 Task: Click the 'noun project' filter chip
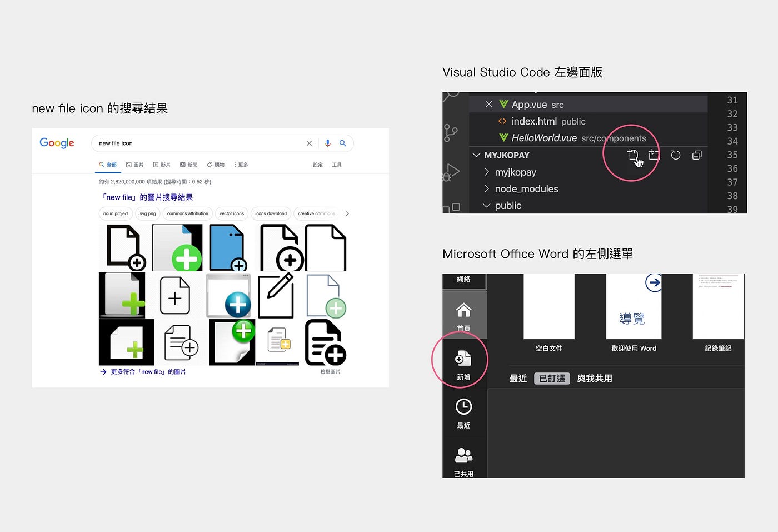tap(116, 213)
